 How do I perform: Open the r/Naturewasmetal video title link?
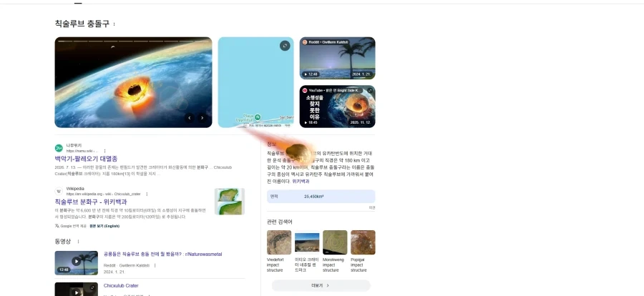pos(162,254)
